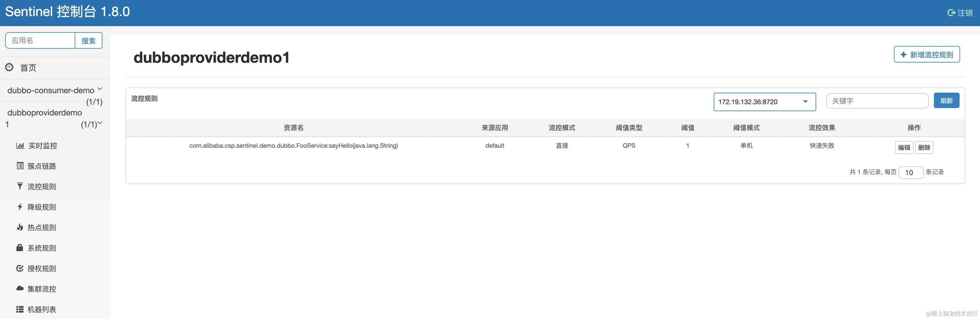The image size is (980, 319).
Task: Click the 机器列表 list icon
Action: point(20,309)
